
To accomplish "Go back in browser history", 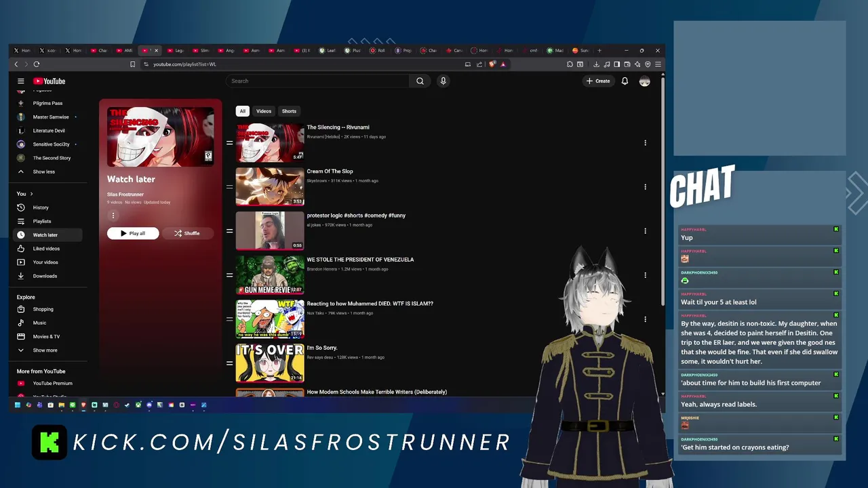I will point(16,64).
